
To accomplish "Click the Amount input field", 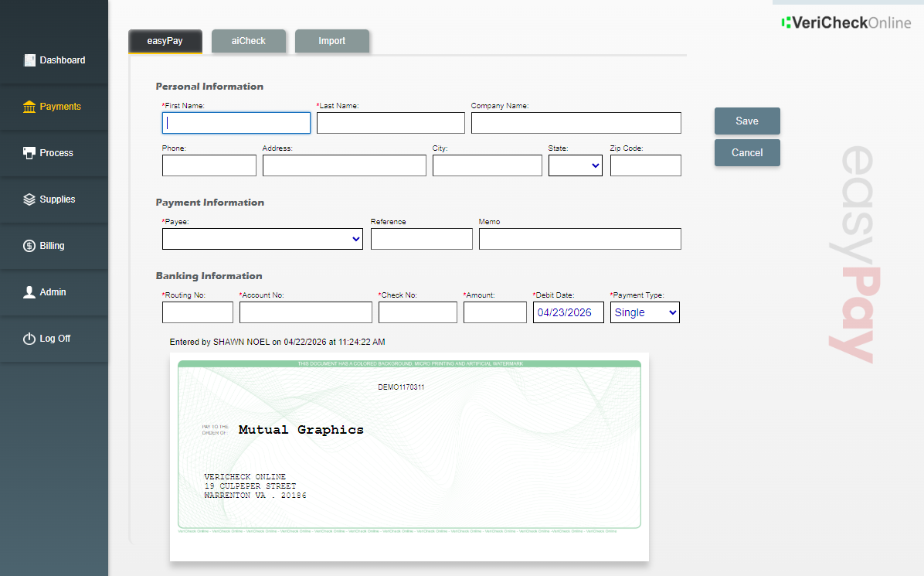I will (x=495, y=312).
